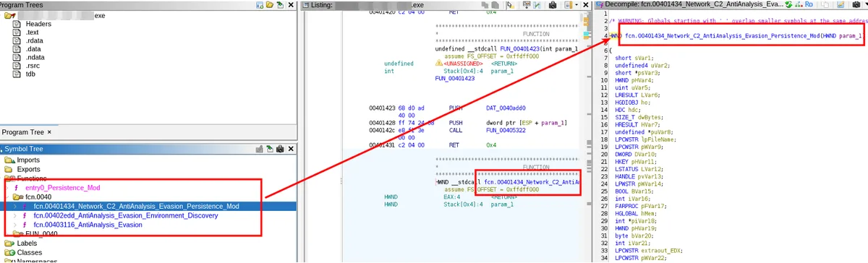The image size is (868, 263).
Task: Select the Program Tree tab
Action: click(22, 132)
